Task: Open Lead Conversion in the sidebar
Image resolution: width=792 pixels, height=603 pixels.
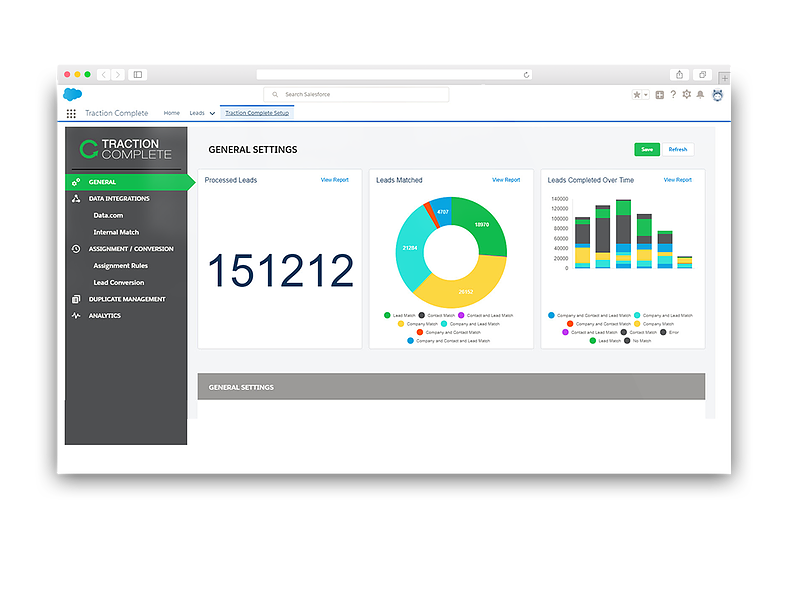Action: click(119, 282)
